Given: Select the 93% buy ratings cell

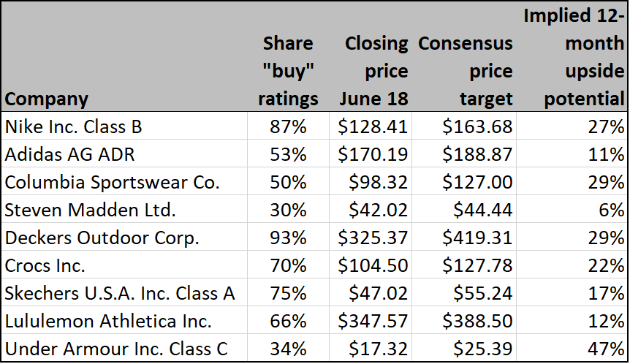Looking at the screenshot, I should pos(289,238).
